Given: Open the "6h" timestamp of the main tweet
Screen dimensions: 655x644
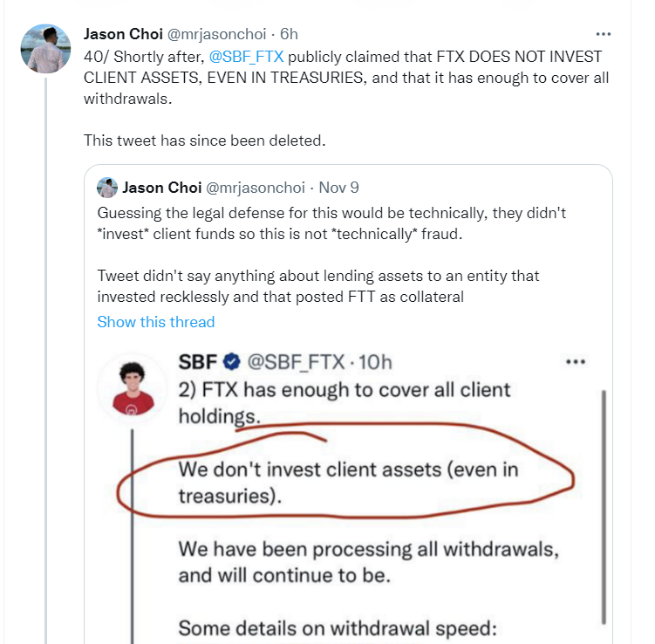Looking at the screenshot, I should tap(288, 34).
